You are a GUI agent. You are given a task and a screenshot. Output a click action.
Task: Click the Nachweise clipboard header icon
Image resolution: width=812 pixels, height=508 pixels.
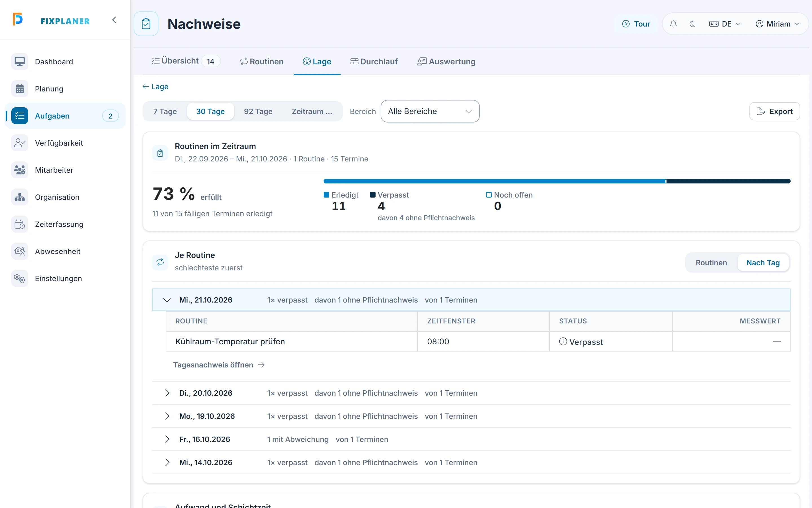coord(146,24)
